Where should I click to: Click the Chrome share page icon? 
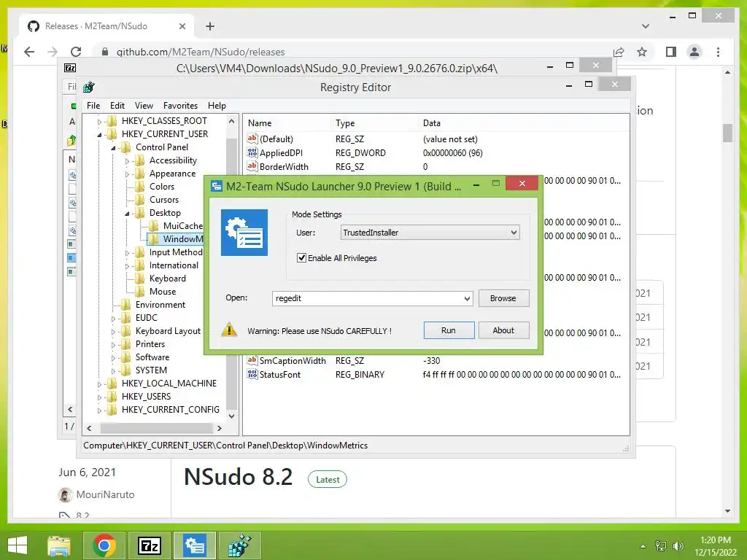tap(619, 52)
